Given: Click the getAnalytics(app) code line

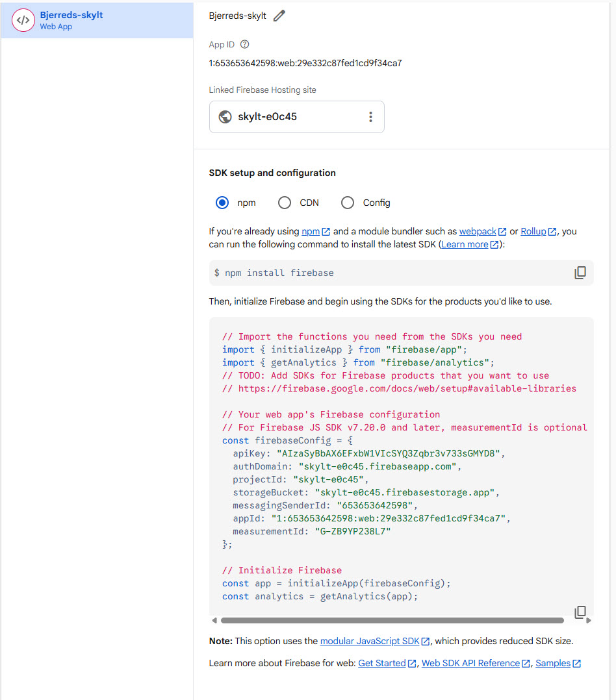Looking at the screenshot, I should click(x=320, y=596).
